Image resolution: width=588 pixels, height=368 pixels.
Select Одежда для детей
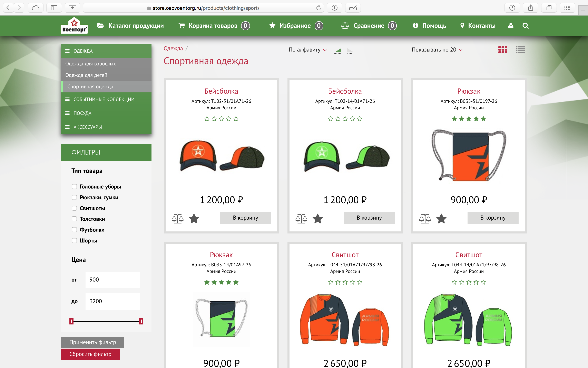point(106,75)
